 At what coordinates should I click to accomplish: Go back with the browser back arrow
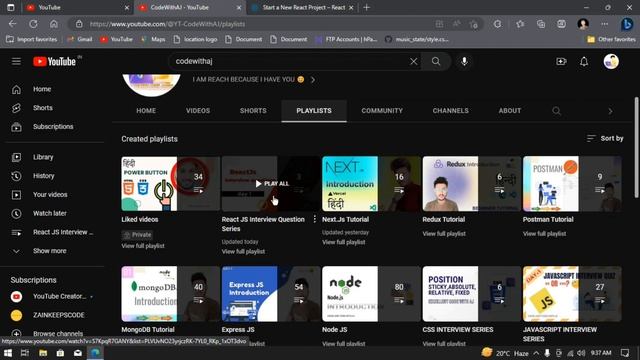click(x=12, y=24)
